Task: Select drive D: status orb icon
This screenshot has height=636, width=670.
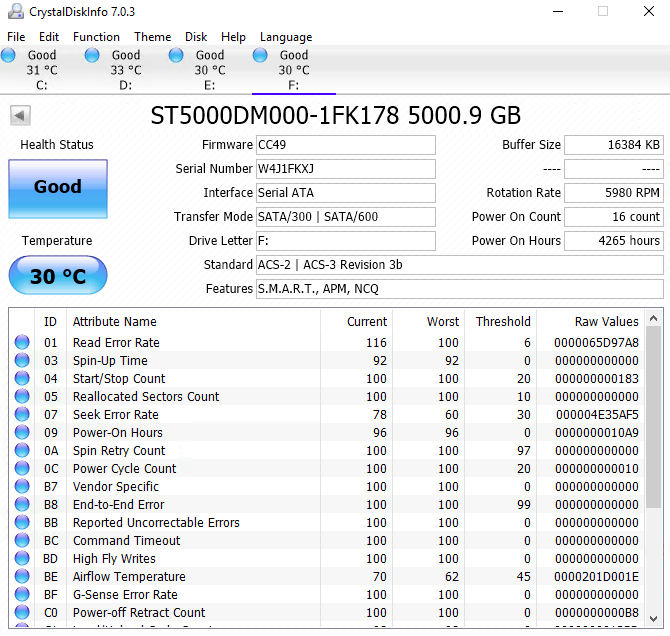Action: (93, 56)
